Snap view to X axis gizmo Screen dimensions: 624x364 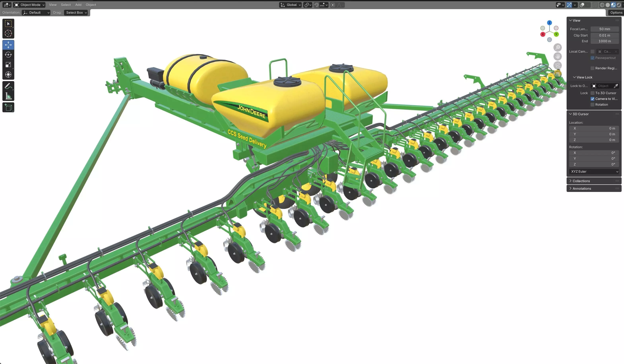[x=543, y=34]
